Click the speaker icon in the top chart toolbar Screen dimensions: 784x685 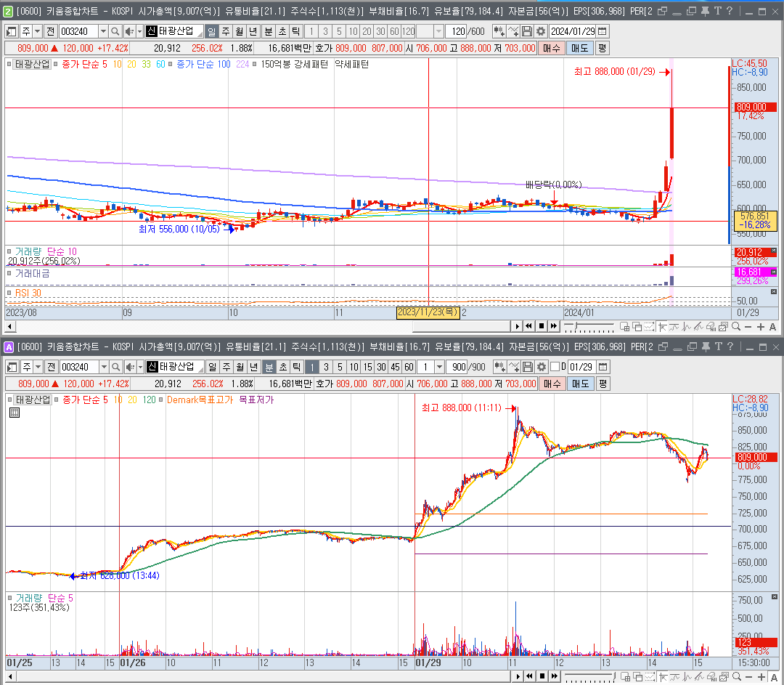click(129, 31)
